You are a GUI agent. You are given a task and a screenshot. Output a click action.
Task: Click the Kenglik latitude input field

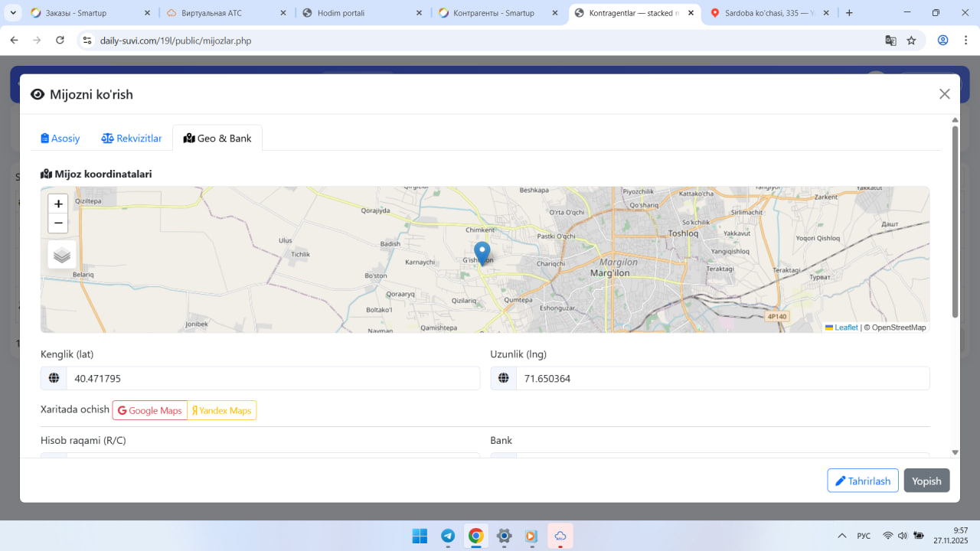point(273,378)
